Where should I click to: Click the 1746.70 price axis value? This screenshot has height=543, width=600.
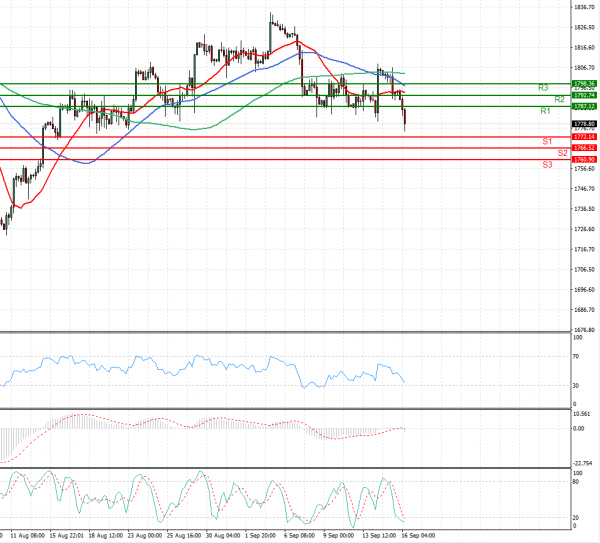[x=584, y=189]
